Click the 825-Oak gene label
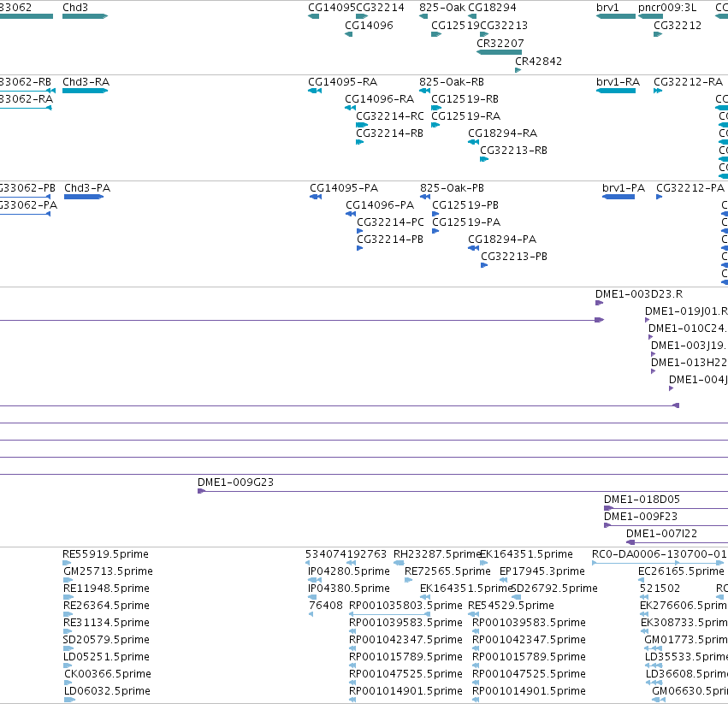This screenshot has height=704, width=728. 442,8
